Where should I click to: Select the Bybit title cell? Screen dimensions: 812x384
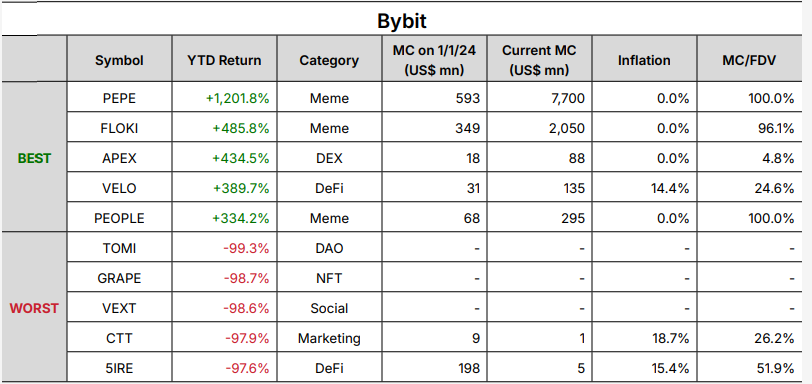[x=402, y=19]
